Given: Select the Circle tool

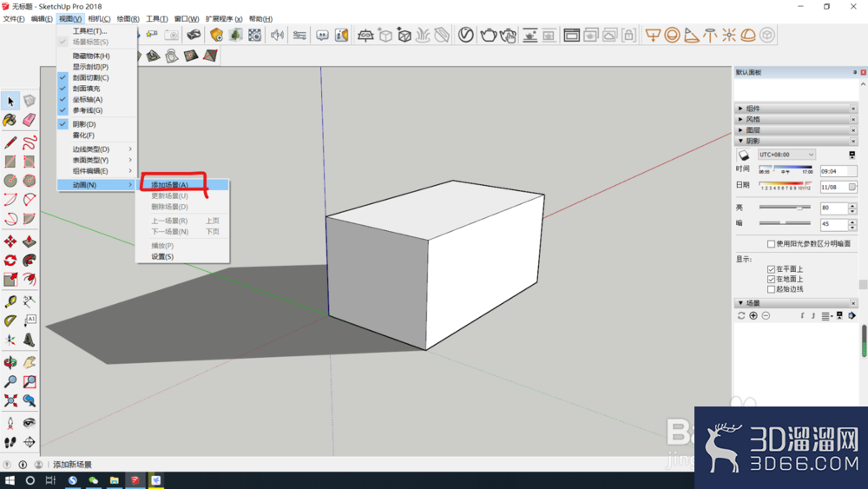Looking at the screenshot, I should coord(10,180).
